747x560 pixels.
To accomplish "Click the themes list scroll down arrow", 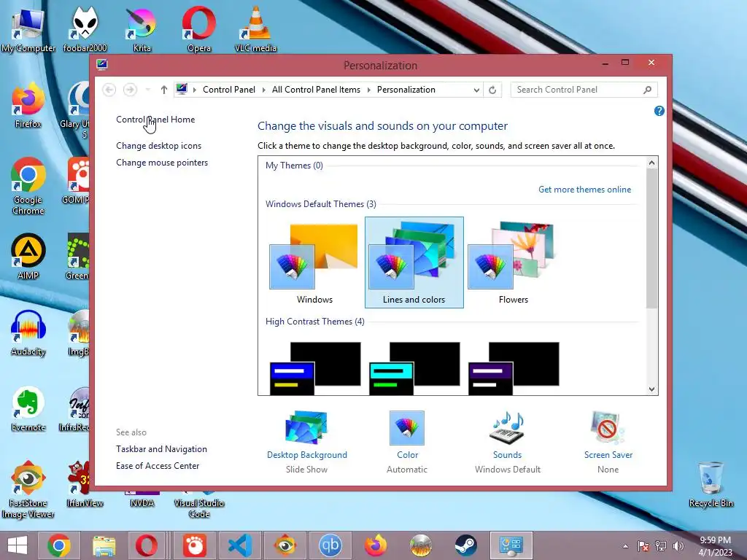I will coord(651,389).
